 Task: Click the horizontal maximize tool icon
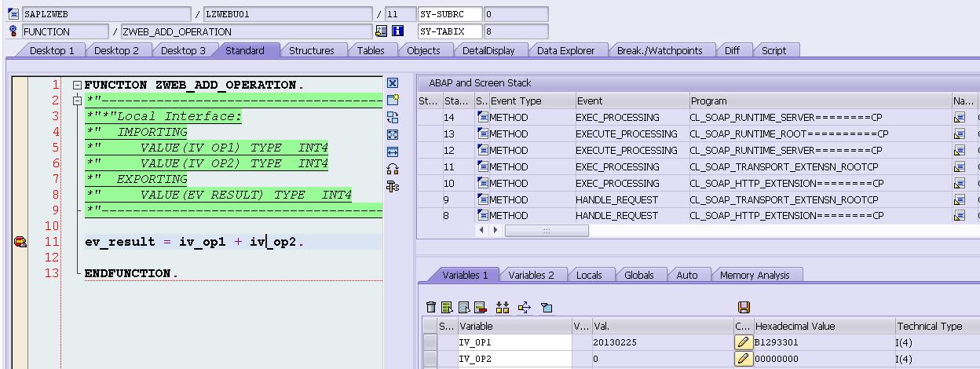coord(393,152)
